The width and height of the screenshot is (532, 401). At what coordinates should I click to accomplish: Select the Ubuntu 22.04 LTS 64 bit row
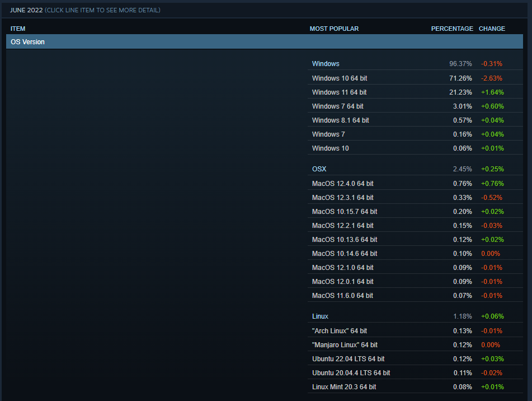415,359
